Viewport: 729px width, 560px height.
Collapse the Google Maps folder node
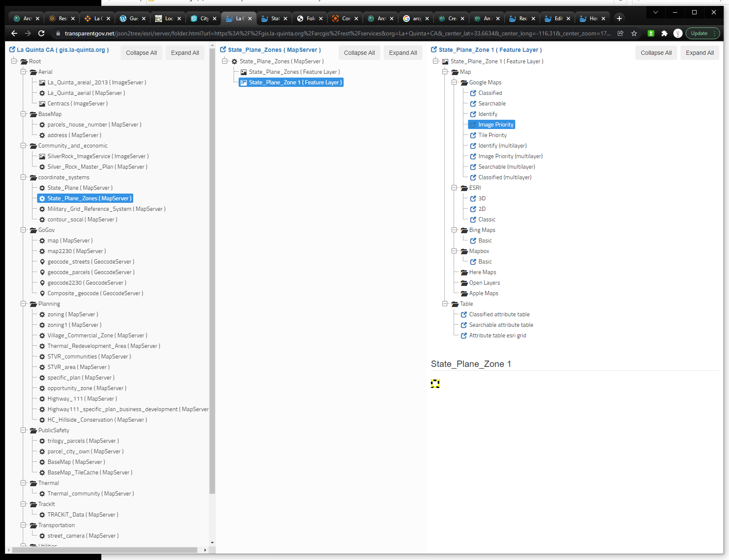[x=455, y=82]
